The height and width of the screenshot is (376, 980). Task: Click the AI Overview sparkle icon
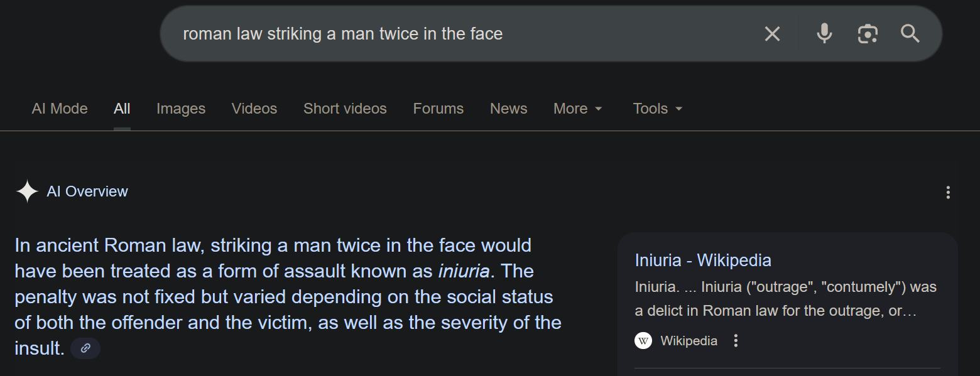pyautogui.click(x=27, y=191)
